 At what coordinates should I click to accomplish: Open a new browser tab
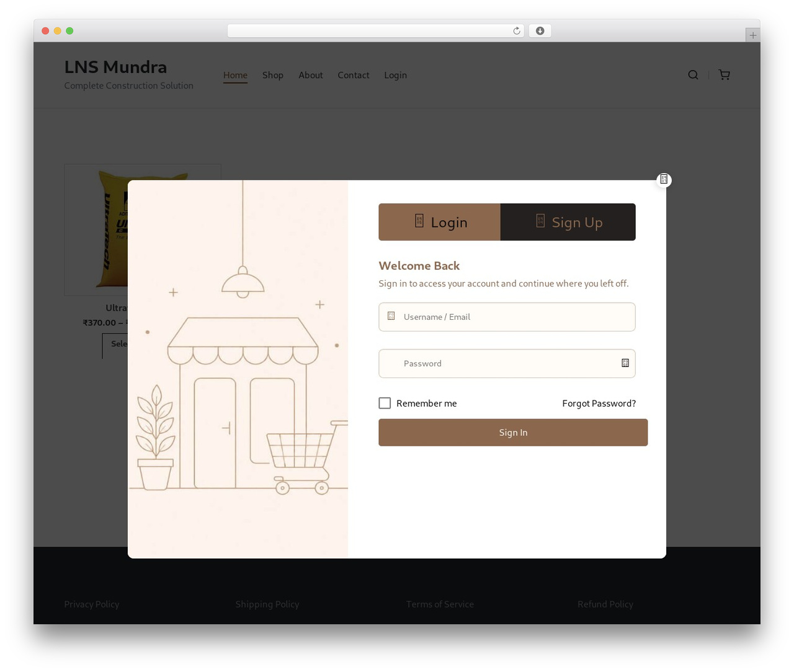pos(752,35)
